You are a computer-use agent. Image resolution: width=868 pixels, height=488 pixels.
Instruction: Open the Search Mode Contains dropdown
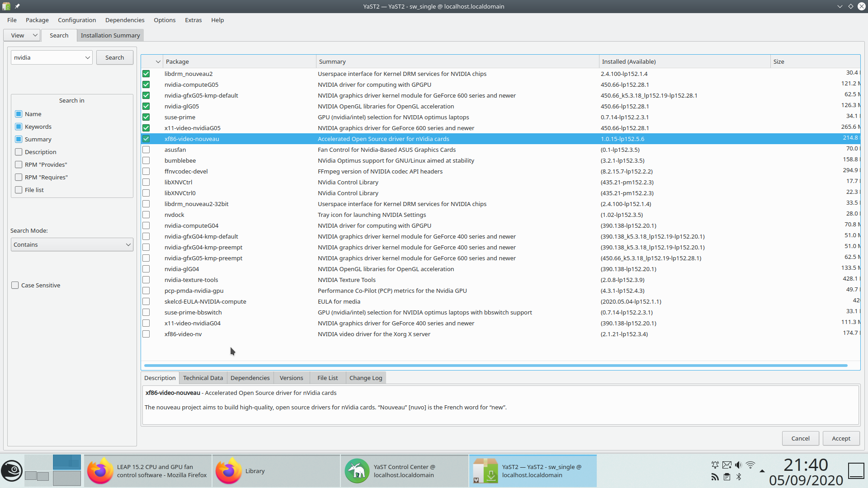click(x=72, y=244)
